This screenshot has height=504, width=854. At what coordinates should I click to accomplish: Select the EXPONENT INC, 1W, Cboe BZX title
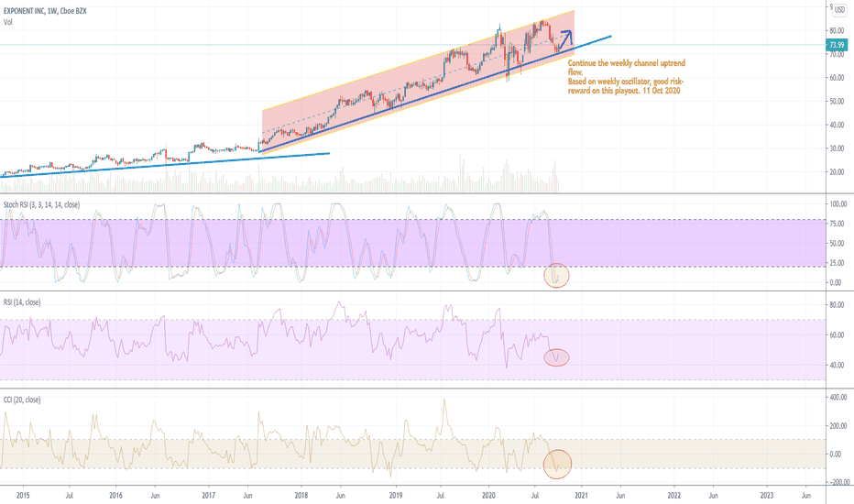coord(45,11)
